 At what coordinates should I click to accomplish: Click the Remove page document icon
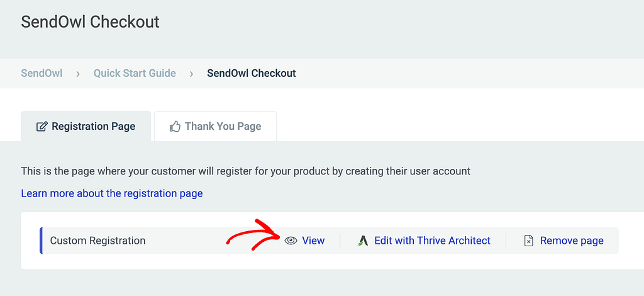pos(529,241)
